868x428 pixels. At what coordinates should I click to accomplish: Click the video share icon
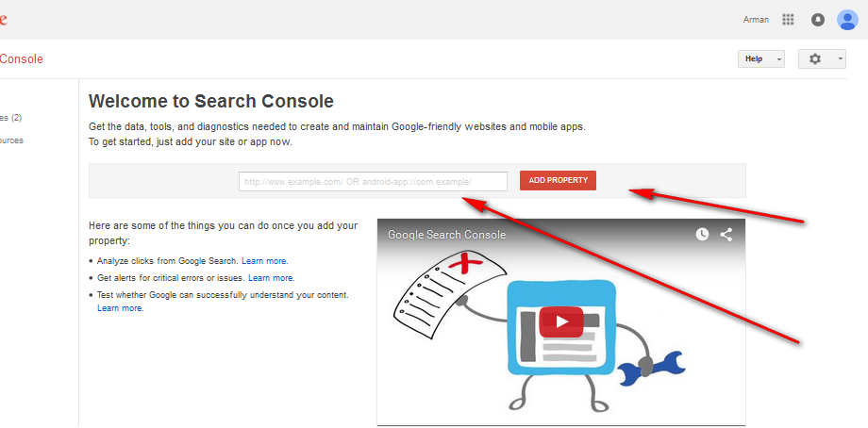pyautogui.click(x=726, y=235)
